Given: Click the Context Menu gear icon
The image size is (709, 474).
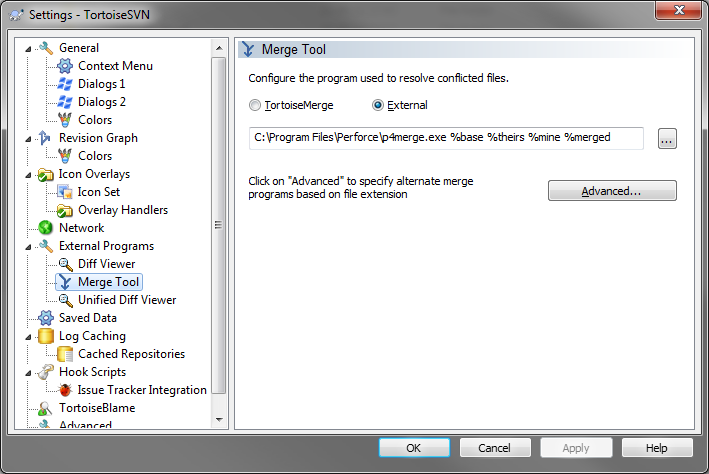Looking at the screenshot, I should [x=65, y=66].
